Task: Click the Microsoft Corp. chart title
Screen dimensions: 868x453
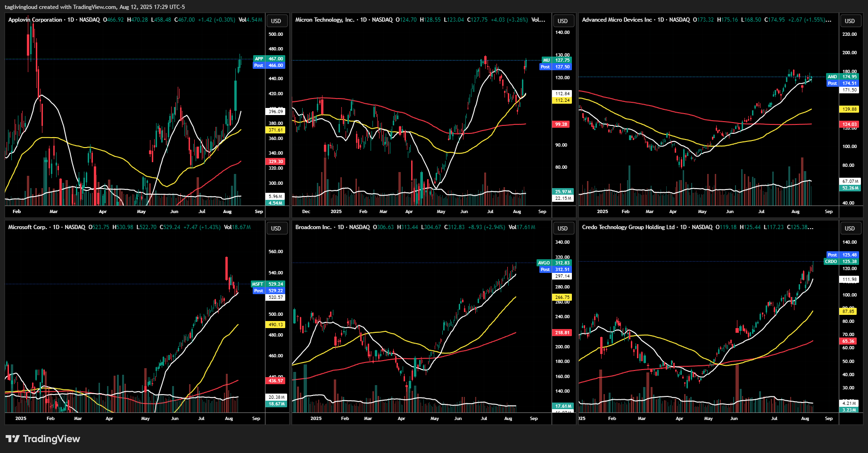Action: tap(27, 227)
